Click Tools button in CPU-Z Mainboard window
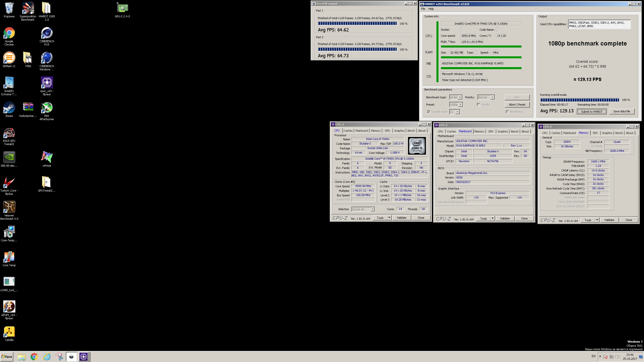 pos(484,218)
